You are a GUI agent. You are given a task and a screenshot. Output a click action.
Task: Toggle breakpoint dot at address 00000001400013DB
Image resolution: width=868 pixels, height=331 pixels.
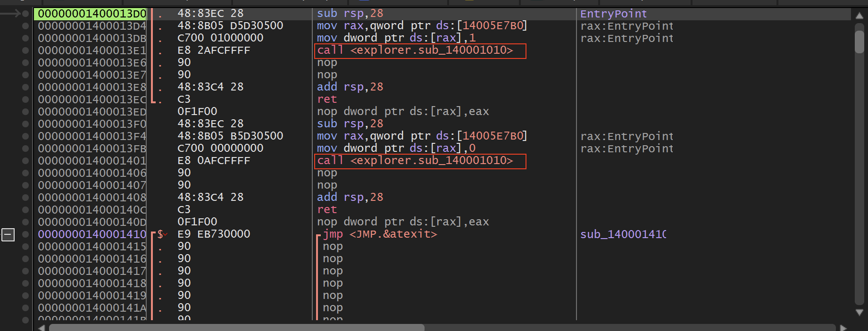[25, 38]
